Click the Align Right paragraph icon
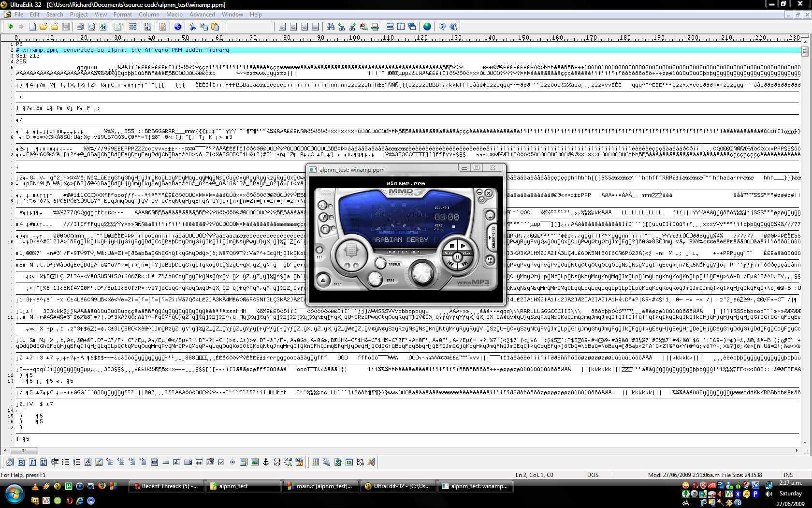Image resolution: width=812 pixels, height=508 pixels. [304, 27]
